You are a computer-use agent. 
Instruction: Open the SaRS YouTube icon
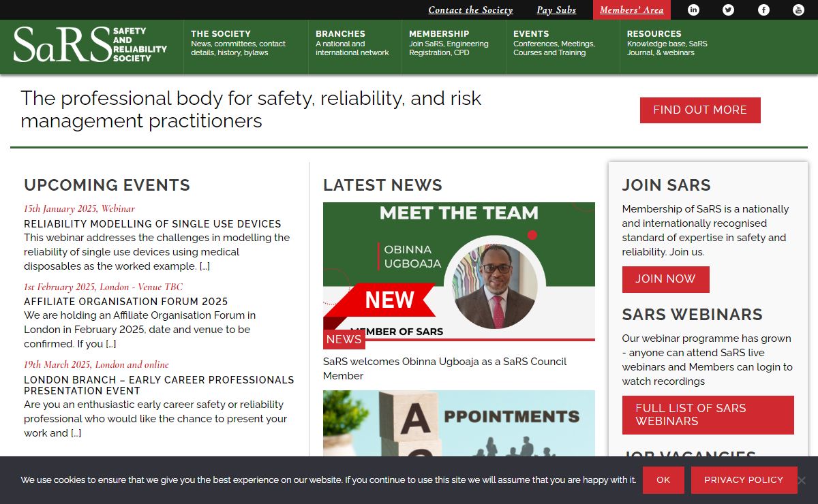pyautogui.click(x=798, y=10)
